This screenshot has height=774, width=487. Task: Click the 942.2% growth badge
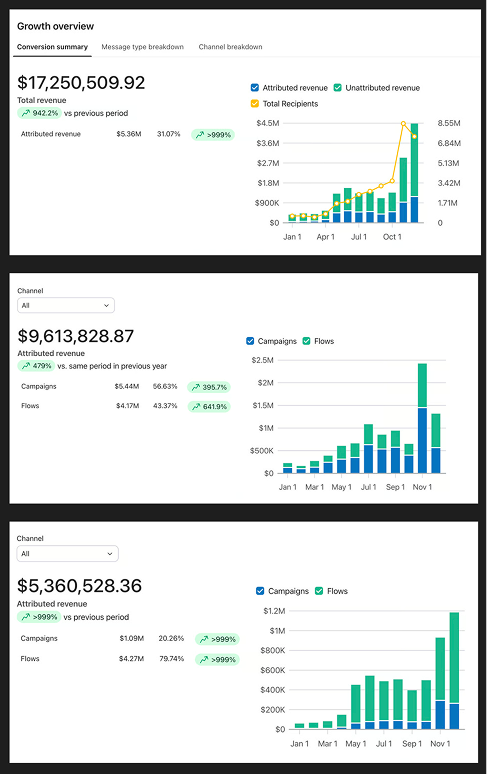point(39,113)
